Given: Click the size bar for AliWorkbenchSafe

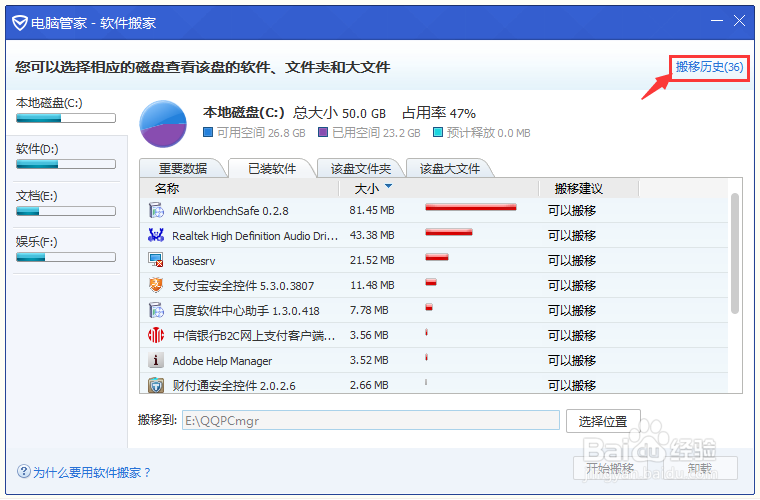Looking at the screenshot, I should [471, 207].
